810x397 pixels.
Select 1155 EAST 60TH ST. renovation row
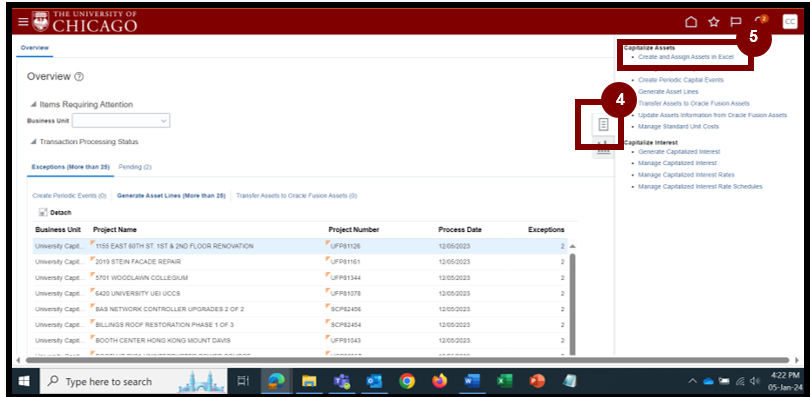pos(300,246)
